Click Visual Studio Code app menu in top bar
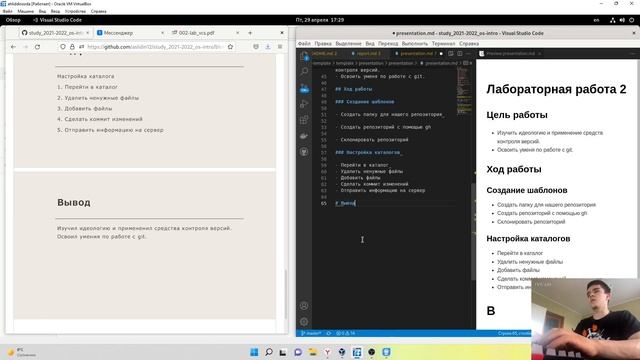The height and width of the screenshot is (360, 640). (x=58, y=20)
